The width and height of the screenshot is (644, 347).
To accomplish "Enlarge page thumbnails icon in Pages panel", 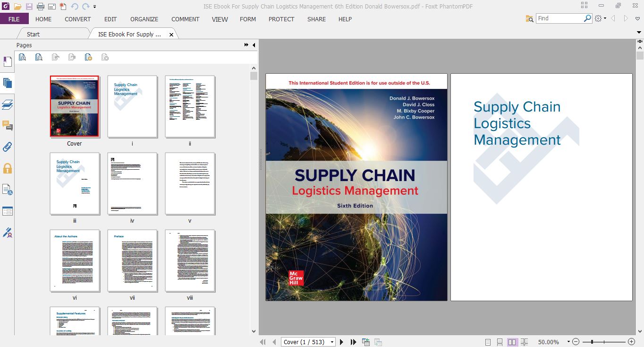I will [x=22, y=57].
